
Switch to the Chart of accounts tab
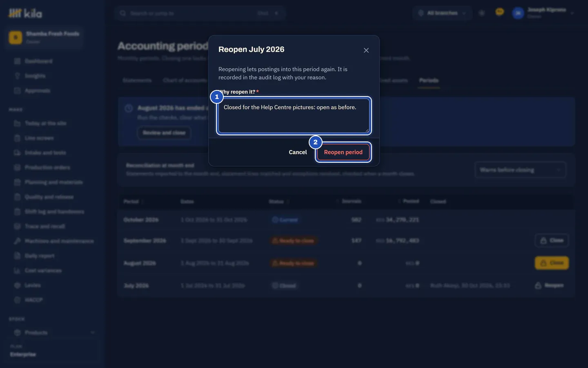click(x=185, y=81)
